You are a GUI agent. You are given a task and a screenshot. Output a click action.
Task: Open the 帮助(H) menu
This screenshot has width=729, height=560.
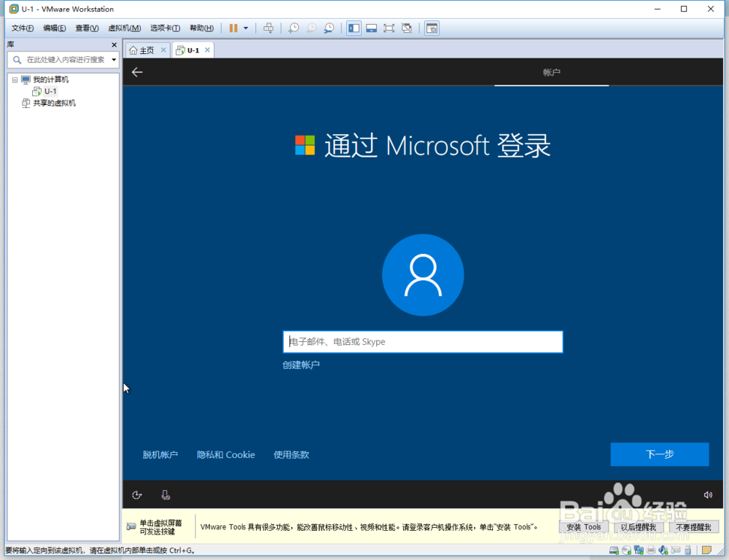[x=201, y=28]
